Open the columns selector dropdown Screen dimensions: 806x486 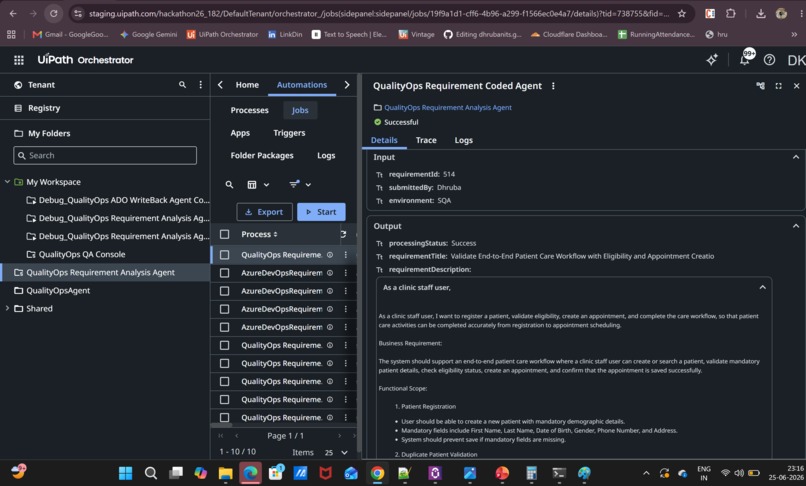258,185
